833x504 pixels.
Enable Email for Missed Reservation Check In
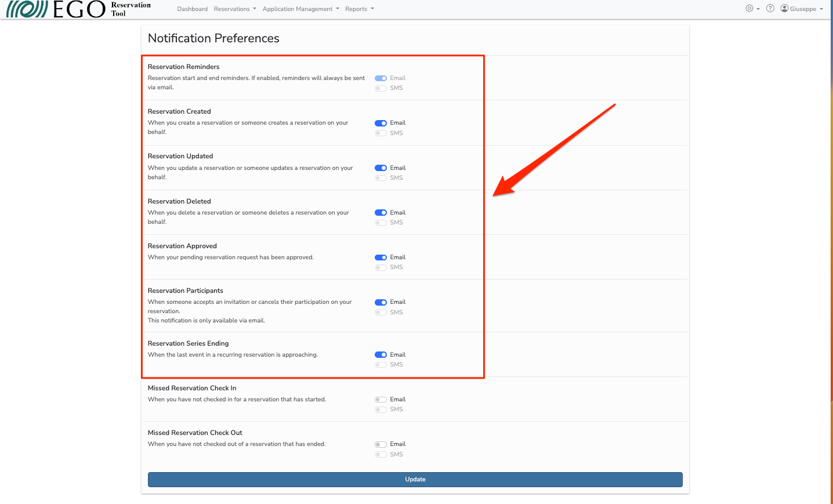(x=381, y=399)
